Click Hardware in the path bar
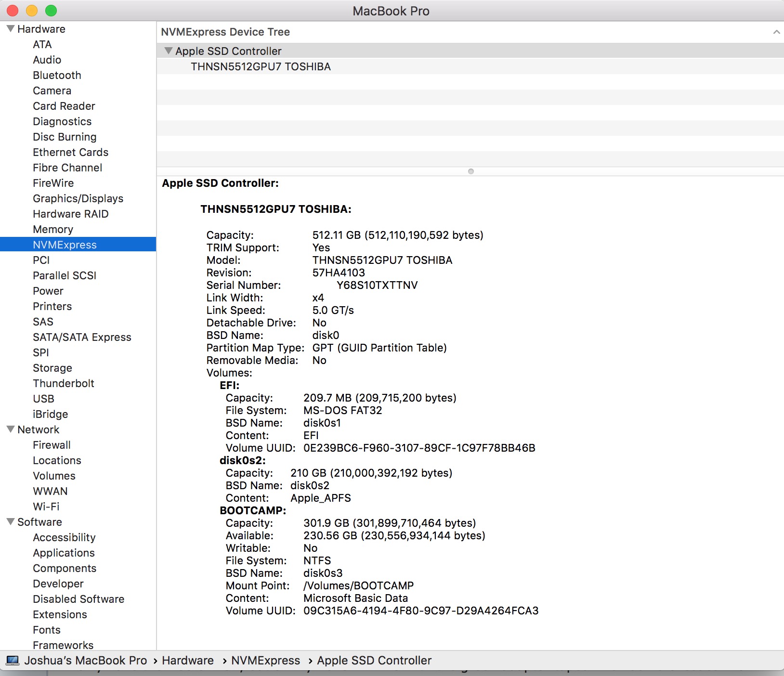Screen dimensions: 784x676 coord(188,660)
